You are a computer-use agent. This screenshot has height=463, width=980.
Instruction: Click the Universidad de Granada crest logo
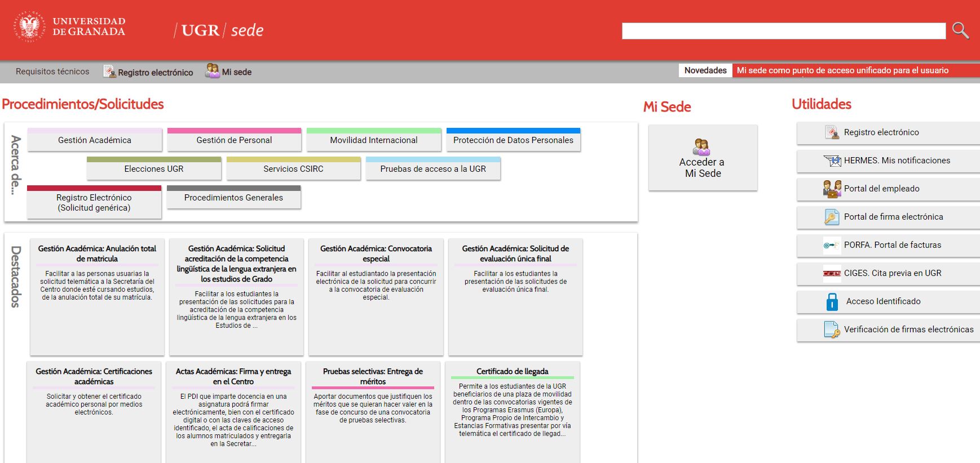click(x=29, y=26)
